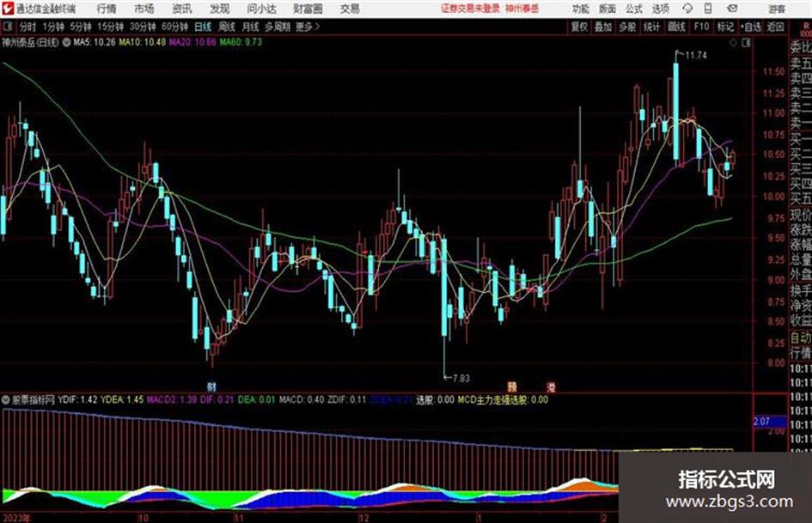
Task: Open indicator dropdown beside 股票指标网
Action: click(6, 399)
